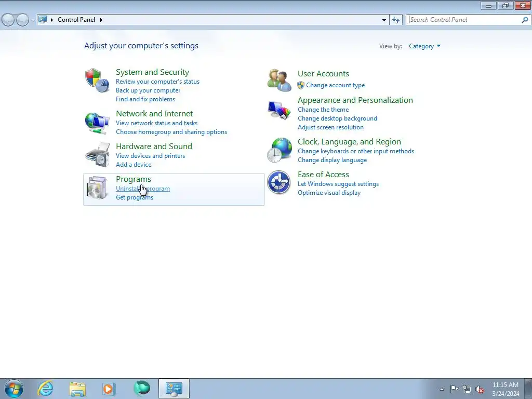Click View devices and printers
Image resolution: width=532 pixels, height=399 pixels.
(x=150, y=156)
